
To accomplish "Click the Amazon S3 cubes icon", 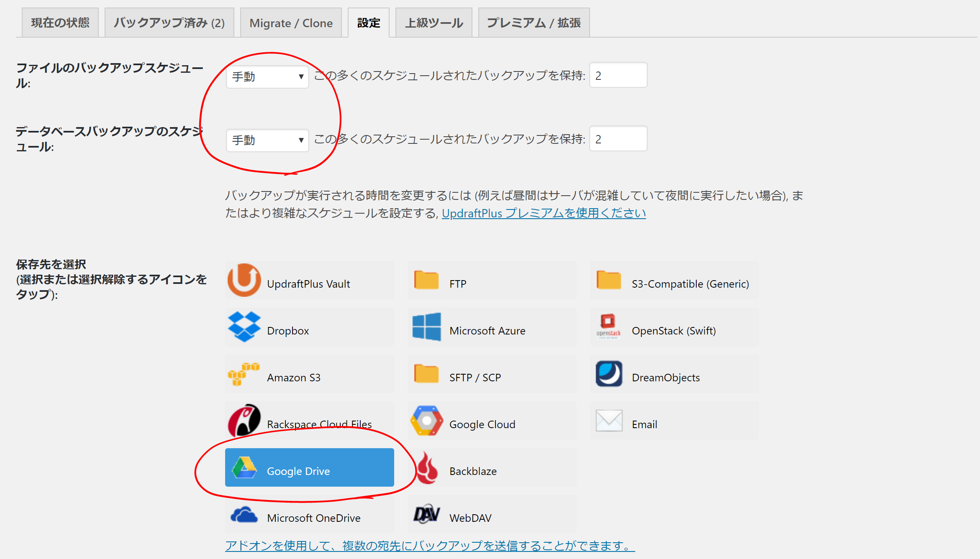I will [244, 374].
